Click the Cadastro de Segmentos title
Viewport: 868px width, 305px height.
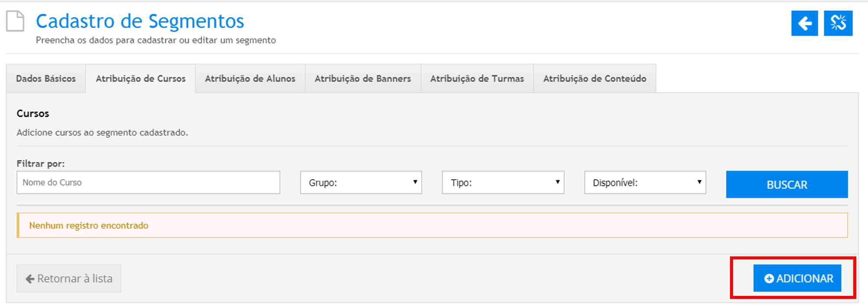click(140, 21)
